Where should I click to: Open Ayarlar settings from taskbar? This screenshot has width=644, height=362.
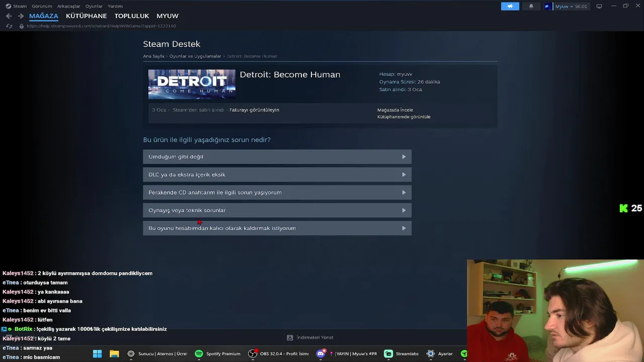pyautogui.click(x=440, y=354)
